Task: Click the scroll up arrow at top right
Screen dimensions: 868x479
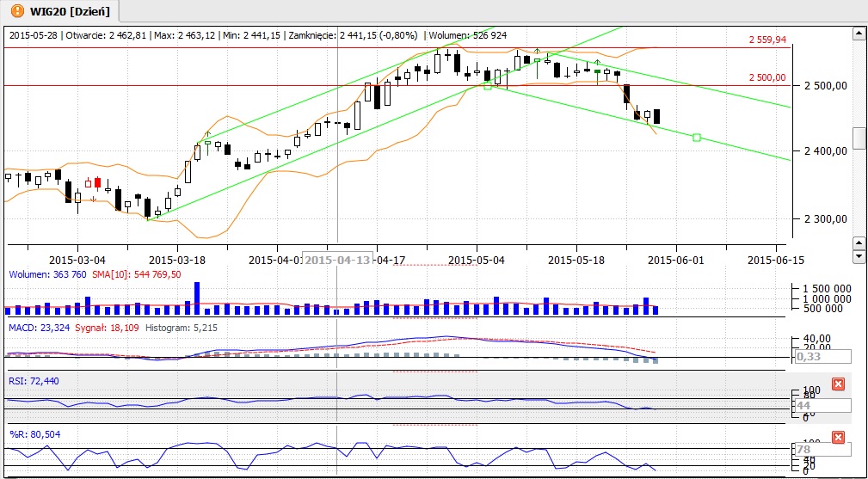Action: click(859, 34)
